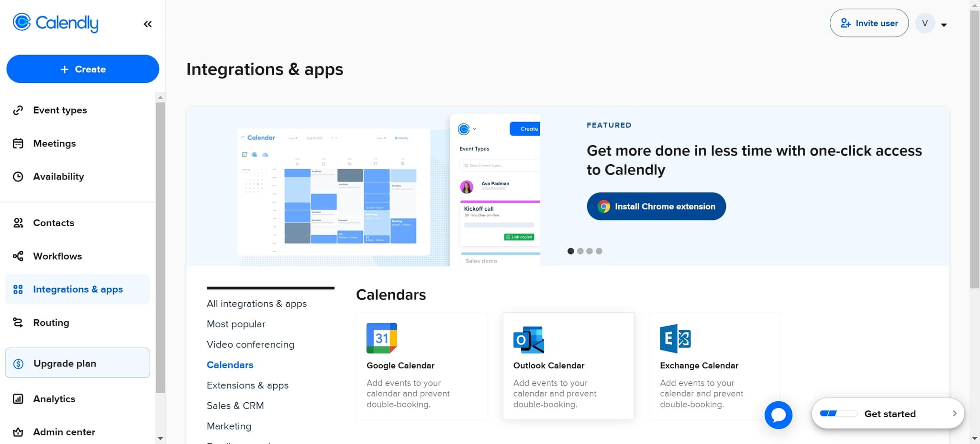Select the second carousel dot

(x=580, y=250)
